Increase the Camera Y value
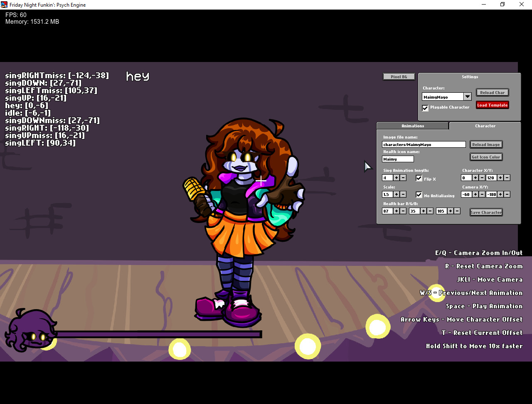 coord(500,194)
